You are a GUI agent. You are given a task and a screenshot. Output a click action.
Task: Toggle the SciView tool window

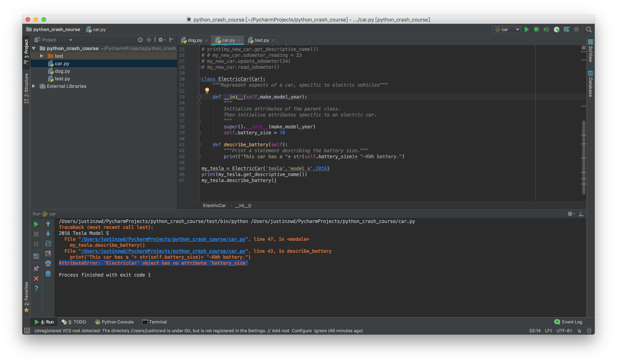[590, 51]
